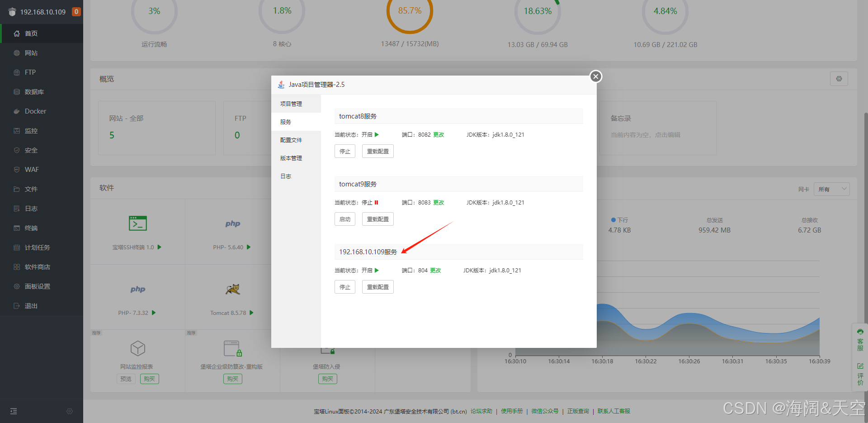
Task: Open the 终端 terminal from the sidebar
Action: 31,228
